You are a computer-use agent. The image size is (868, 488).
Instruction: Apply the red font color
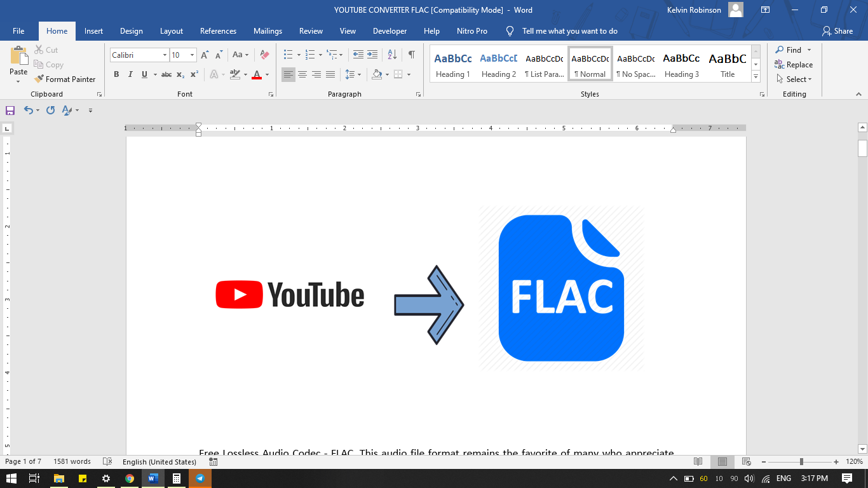point(257,74)
